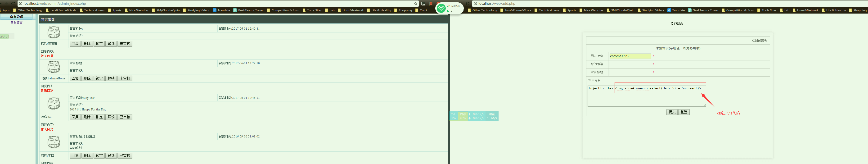Select 留言管理 sidebar header
This screenshot has height=164, width=868.
(17, 17)
